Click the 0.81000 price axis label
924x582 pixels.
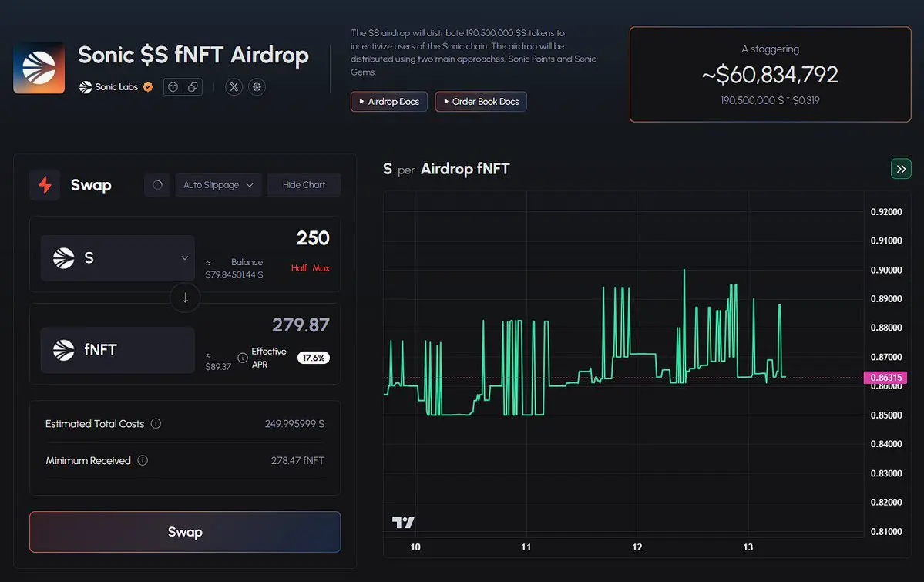(x=886, y=531)
